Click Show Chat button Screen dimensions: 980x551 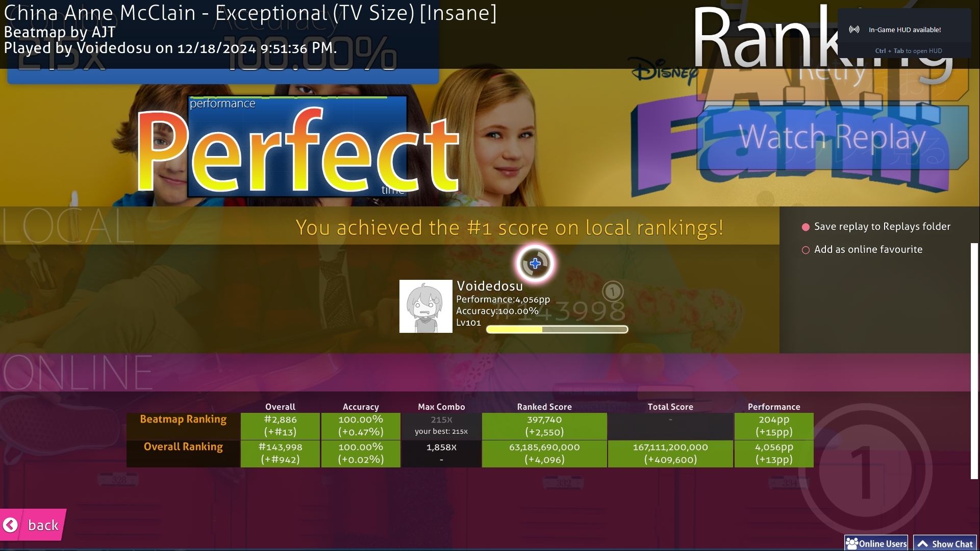[945, 543]
